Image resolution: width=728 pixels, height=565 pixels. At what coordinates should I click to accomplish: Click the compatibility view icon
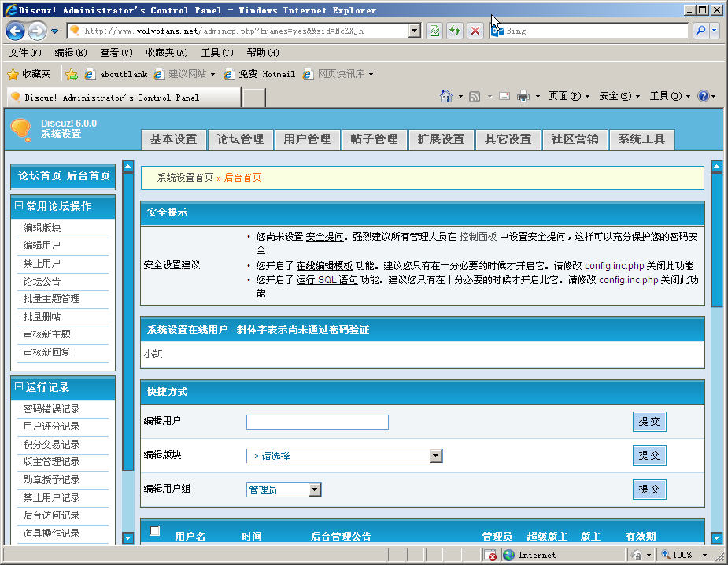[434, 31]
